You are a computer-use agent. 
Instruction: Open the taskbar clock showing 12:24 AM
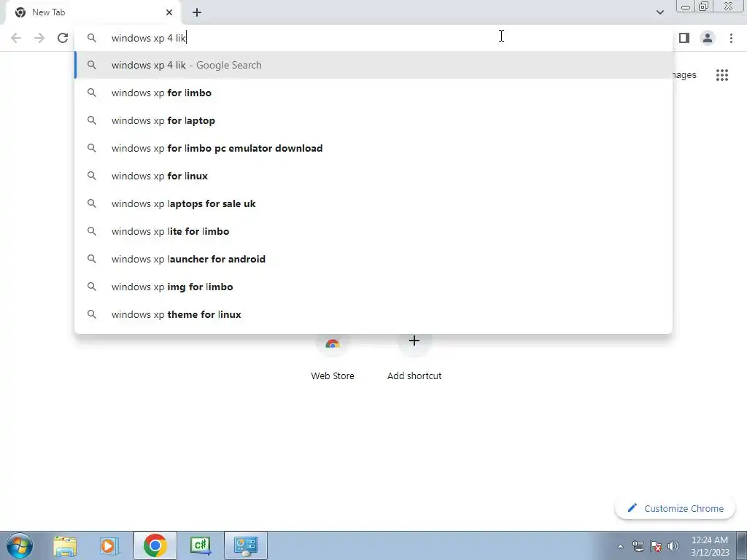[709, 545]
